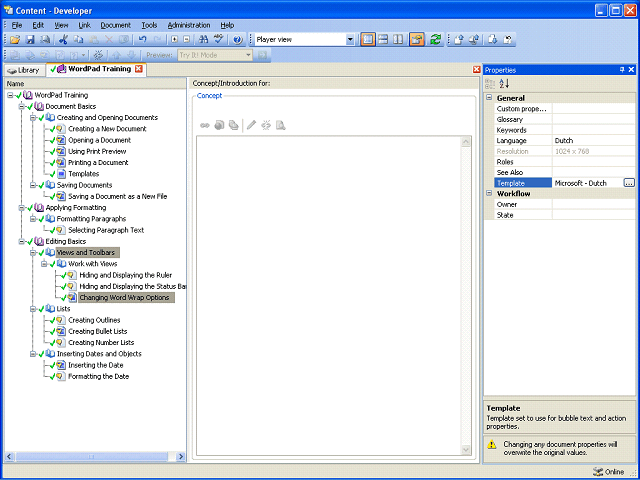This screenshot has width=640, height=480.
Task: Open the Edit menu
Action: [38, 25]
